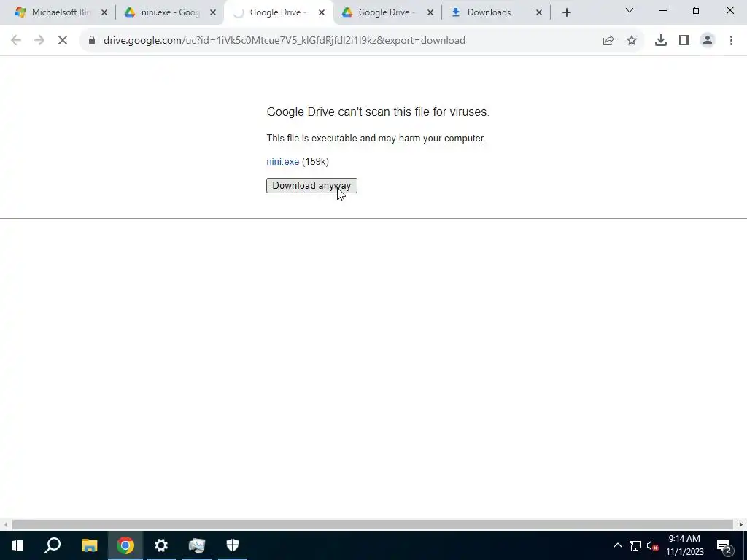Open the Task Manager taskbar icon

click(197, 545)
